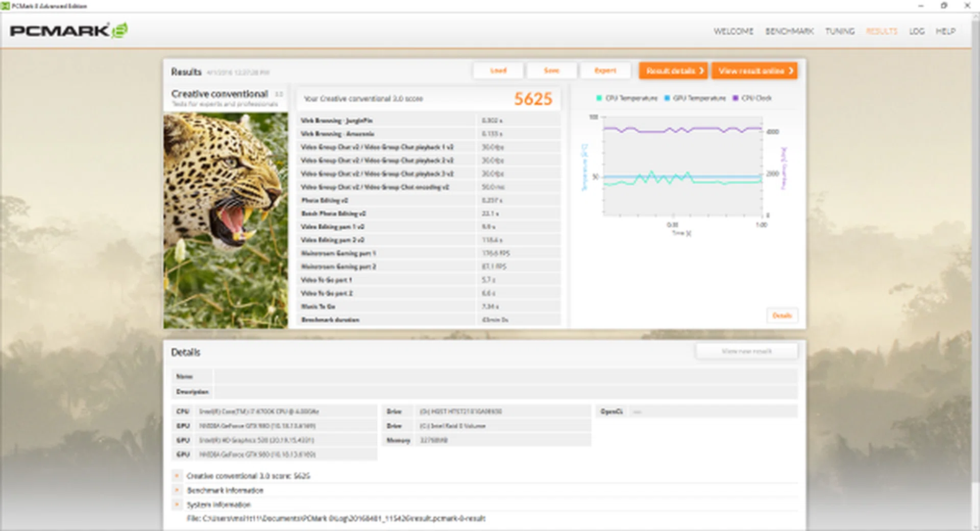The width and height of the screenshot is (980, 531).
Task: Open the LOG page
Action: click(x=917, y=31)
